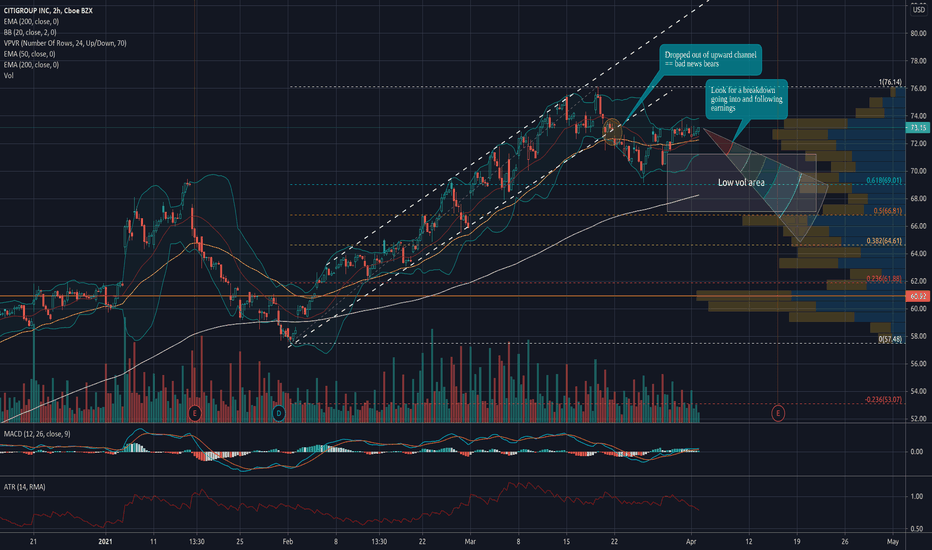
Task: Click the 'Look for a breakdown' callout
Action: tap(747, 99)
